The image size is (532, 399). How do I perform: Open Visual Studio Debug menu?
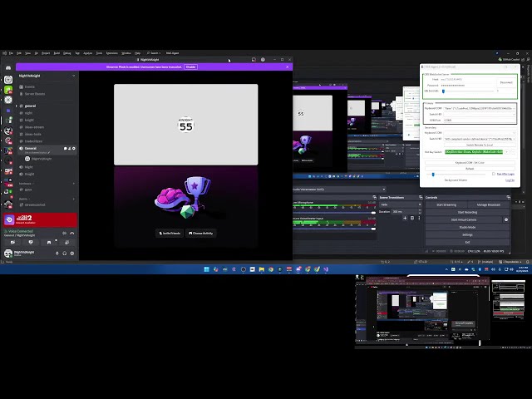click(x=67, y=53)
